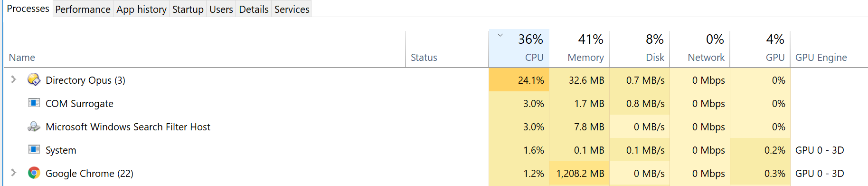Click the sort arrow above CPU column
Image resolution: width=868 pixels, height=186 pixels.
(x=500, y=35)
